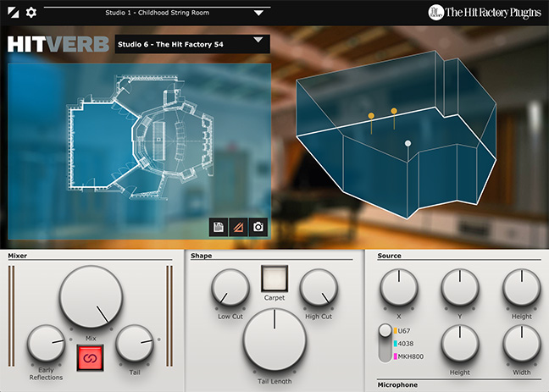Adjust the Microphone Height knob
The width and height of the screenshot is (549, 392).
pos(460,344)
